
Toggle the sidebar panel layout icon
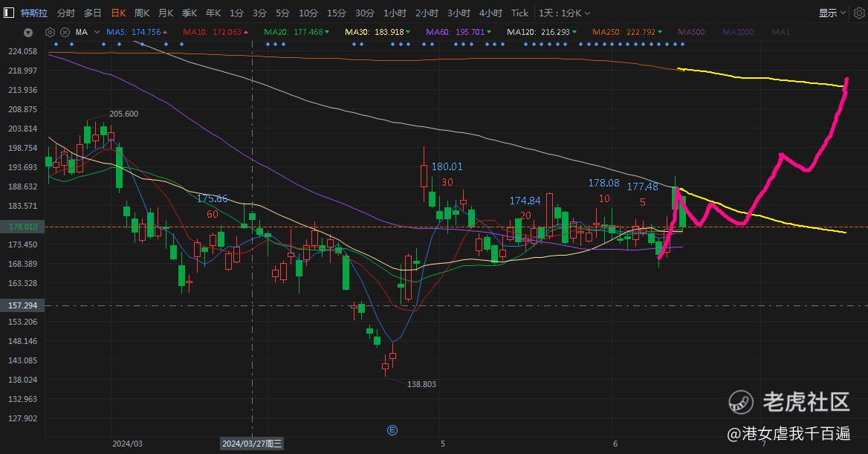(9, 12)
